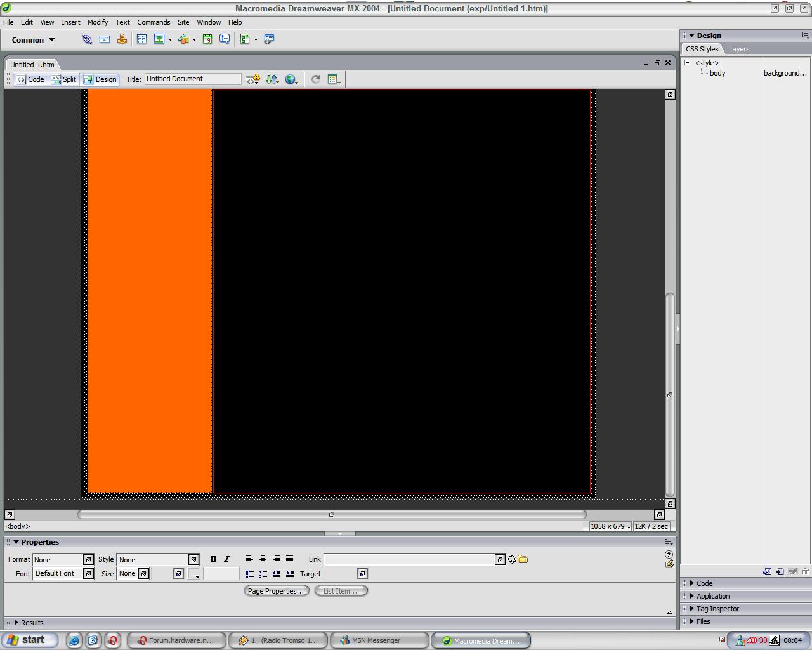This screenshot has height=650, width=812.
Task: Click the Refresh Design View icon
Action: [x=315, y=79]
